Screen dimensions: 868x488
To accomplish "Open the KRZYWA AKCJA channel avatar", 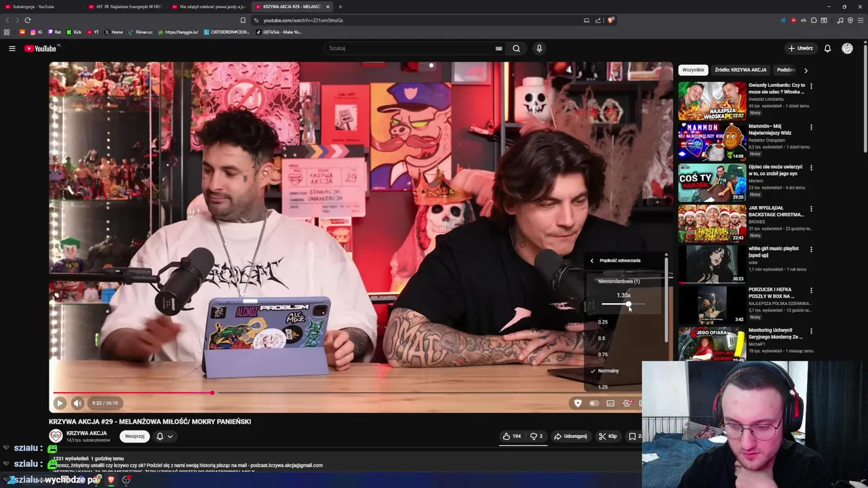I will (56, 436).
